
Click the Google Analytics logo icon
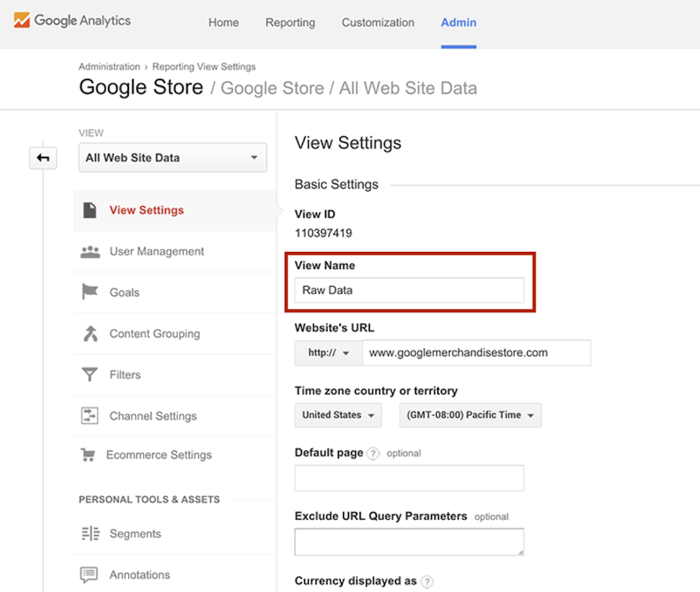pyautogui.click(x=21, y=20)
